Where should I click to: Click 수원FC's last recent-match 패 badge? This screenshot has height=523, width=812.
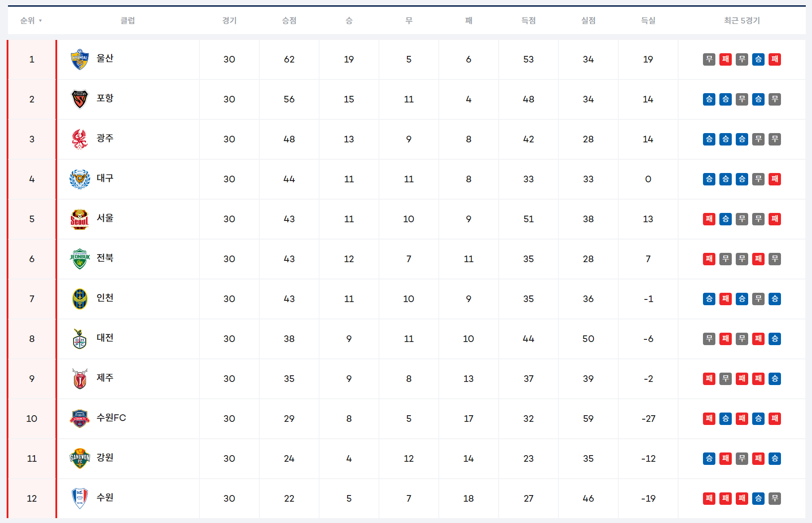775,419
